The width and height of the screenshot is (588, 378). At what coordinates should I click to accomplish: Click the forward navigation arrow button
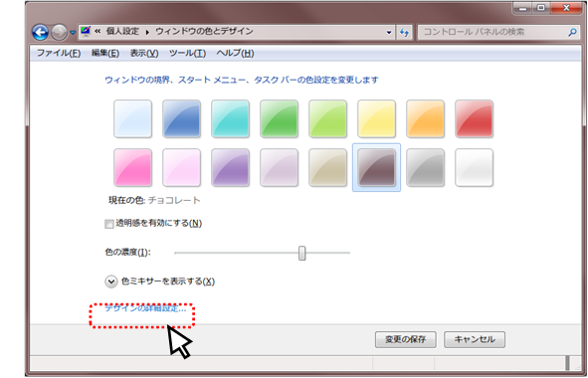(59, 32)
